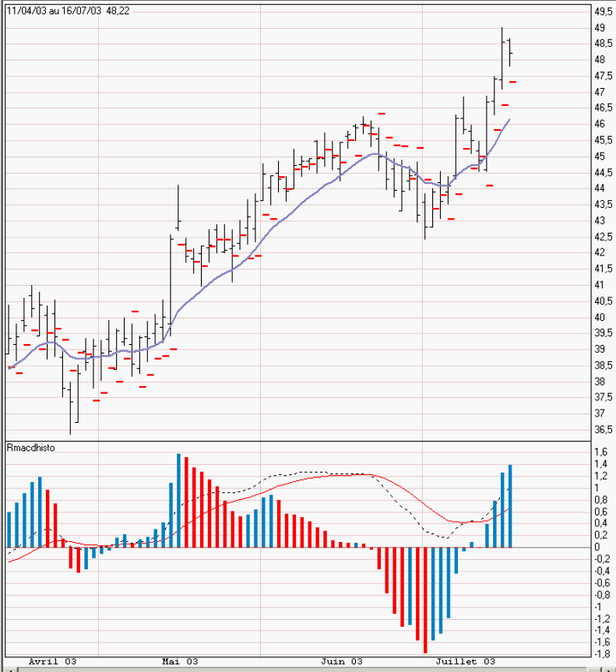Click the '-1,4' MACD axis value
The width and height of the screenshot is (616, 672).
pyautogui.click(x=602, y=630)
